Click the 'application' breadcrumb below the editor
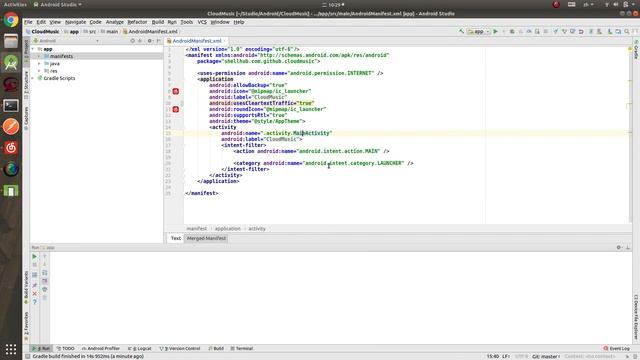The width and height of the screenshot is (640, 360). click(x=227, y=229)
